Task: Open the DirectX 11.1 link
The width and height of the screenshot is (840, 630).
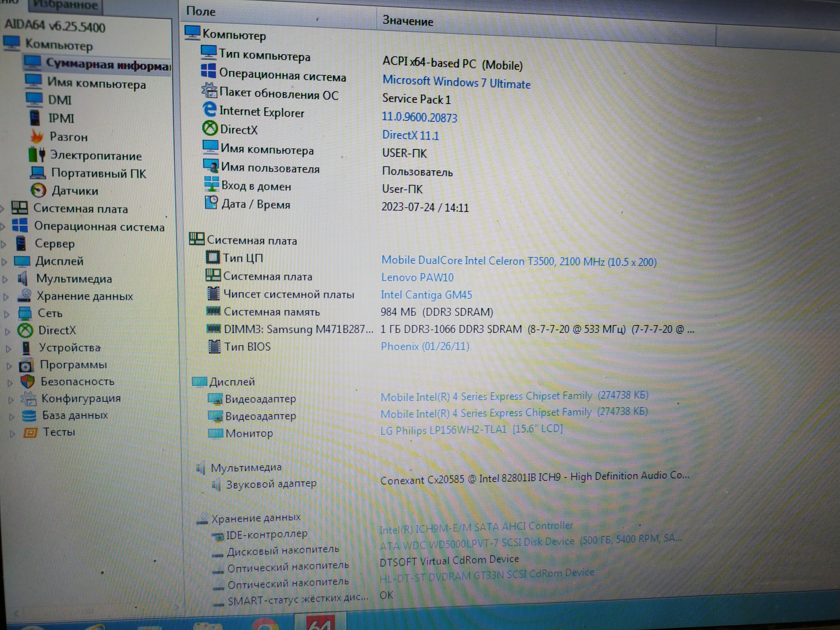Action: coord(410,135)
